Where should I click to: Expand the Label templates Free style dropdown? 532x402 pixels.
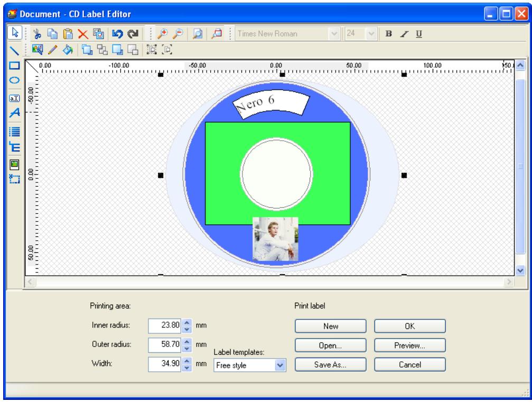point(280,366)
